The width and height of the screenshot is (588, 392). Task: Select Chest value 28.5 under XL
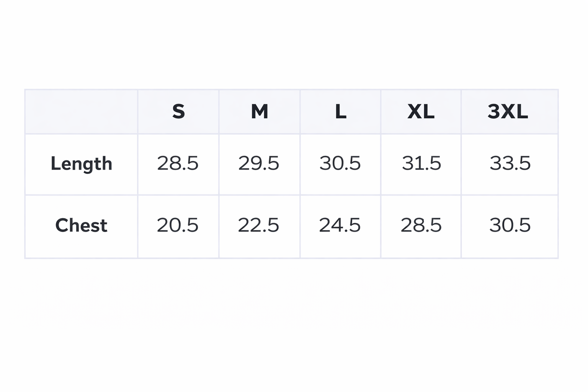tap(421, 225)
